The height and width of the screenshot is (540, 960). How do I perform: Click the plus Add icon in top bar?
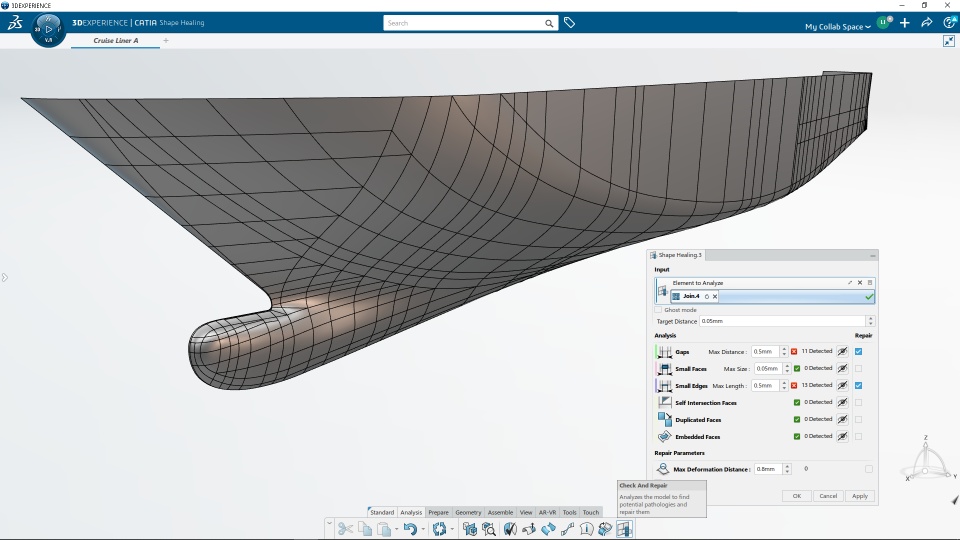[905, 23]
